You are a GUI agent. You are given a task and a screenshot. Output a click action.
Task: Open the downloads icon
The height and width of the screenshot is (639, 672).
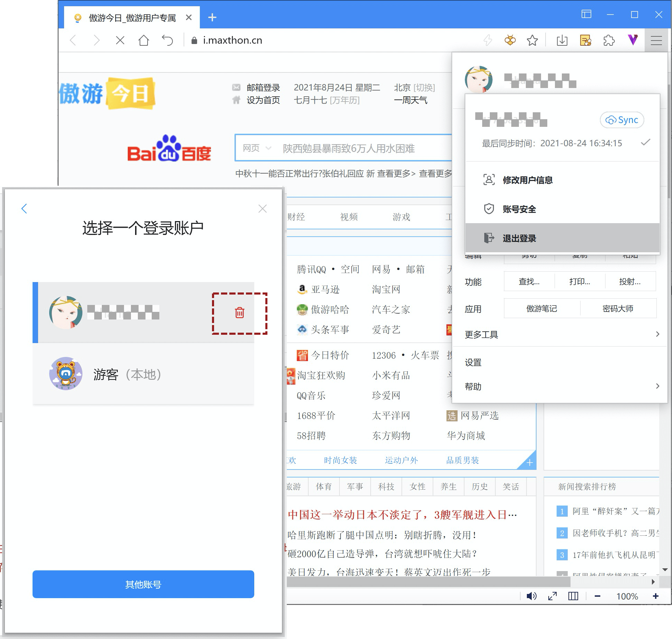[x=562, y=41]
